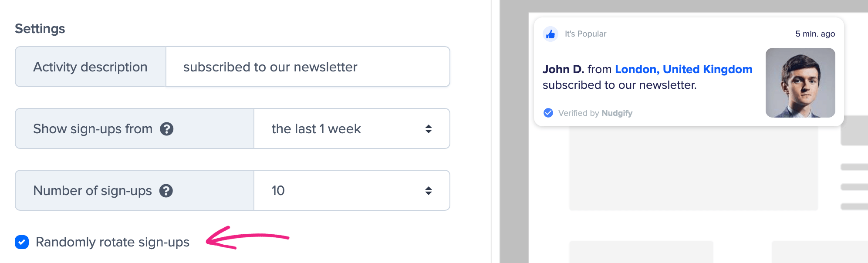Click the "It's Popular" notification label
868x263 pixels.
click(585, 34)
